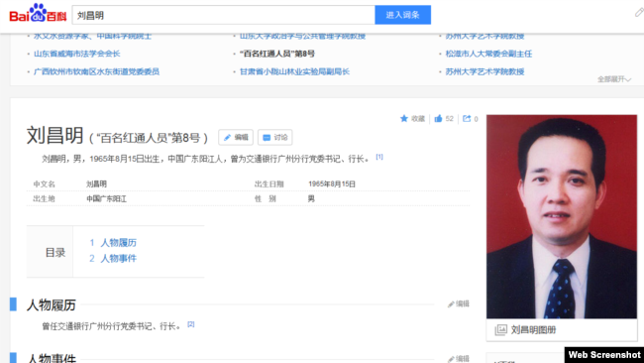Click the thumbs-up like icon
Viewport: 644px width, 363px height.
pos(438,118)
